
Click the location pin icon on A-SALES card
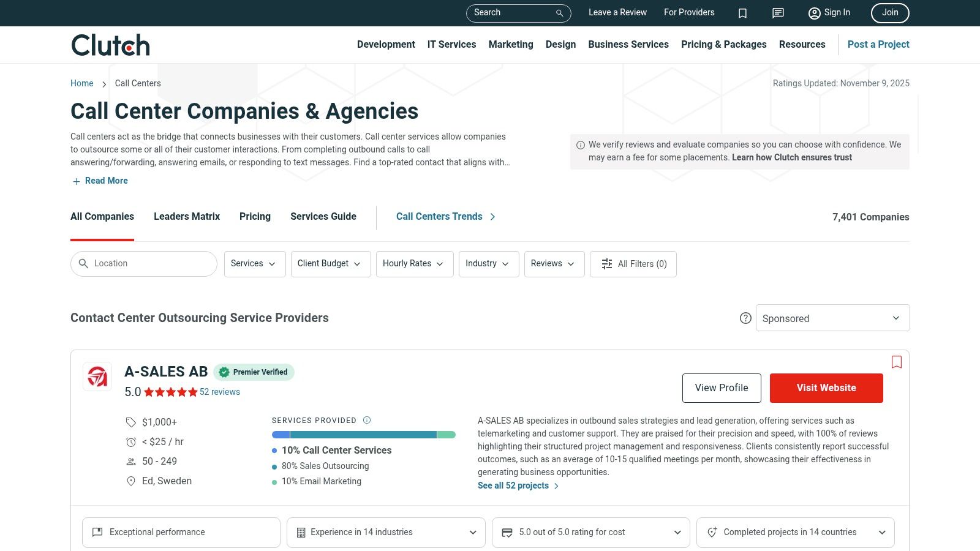(x=130, y=481)
